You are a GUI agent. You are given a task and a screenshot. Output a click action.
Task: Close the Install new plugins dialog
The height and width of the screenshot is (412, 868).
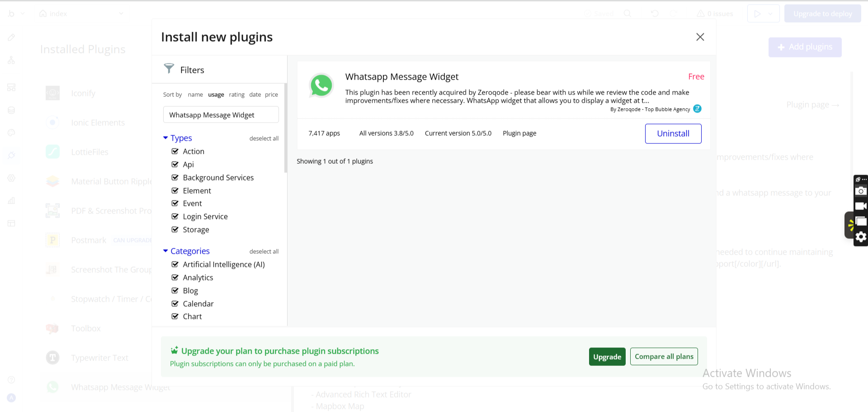point(700,37)
